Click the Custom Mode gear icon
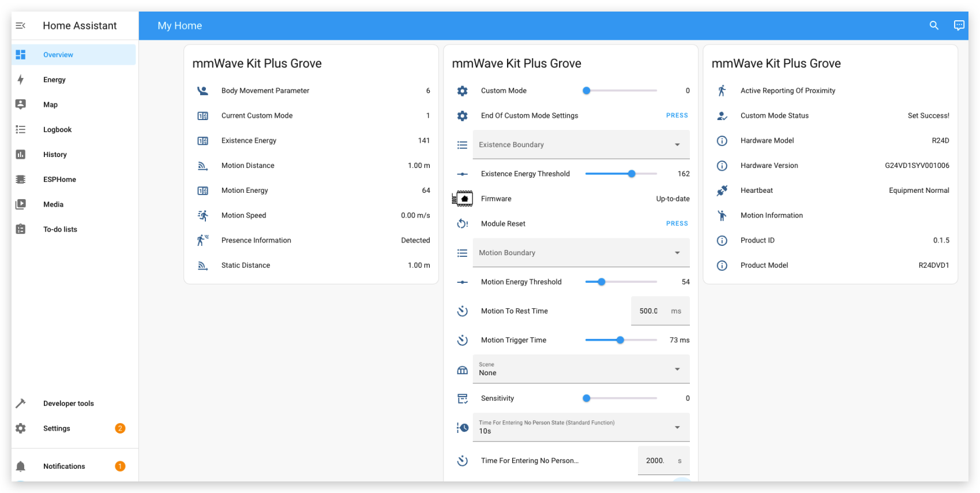This screenshot has width=980, height=493. 462,91
